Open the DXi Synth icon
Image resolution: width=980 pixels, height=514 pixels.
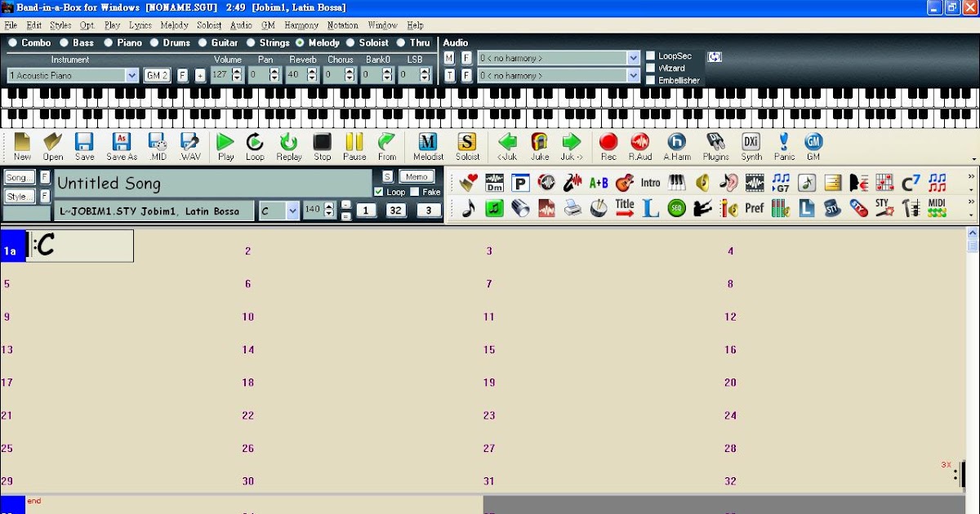751,146
